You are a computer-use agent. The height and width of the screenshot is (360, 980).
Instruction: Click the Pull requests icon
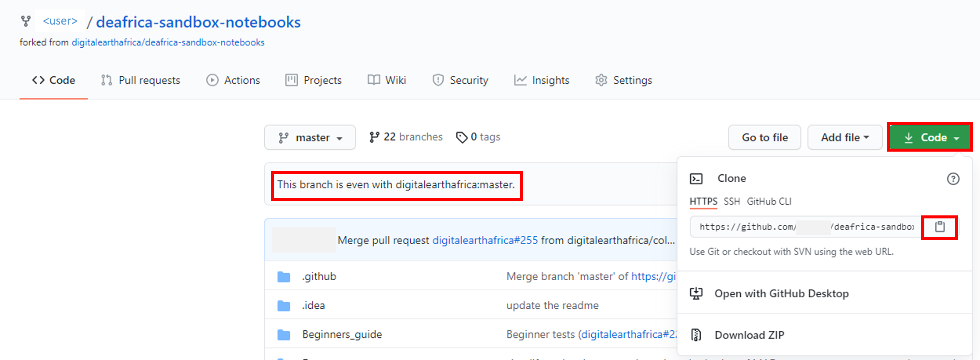coord(106,80)
